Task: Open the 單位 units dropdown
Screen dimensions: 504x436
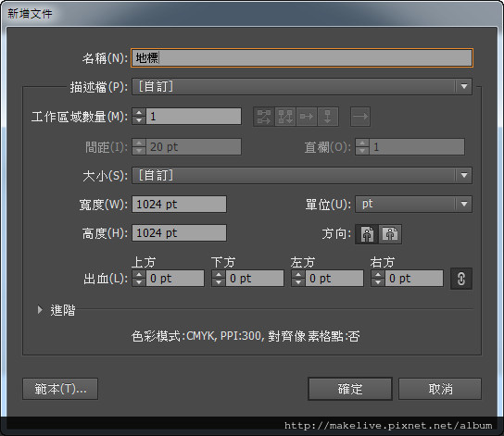Action: [x=413, y=205]
